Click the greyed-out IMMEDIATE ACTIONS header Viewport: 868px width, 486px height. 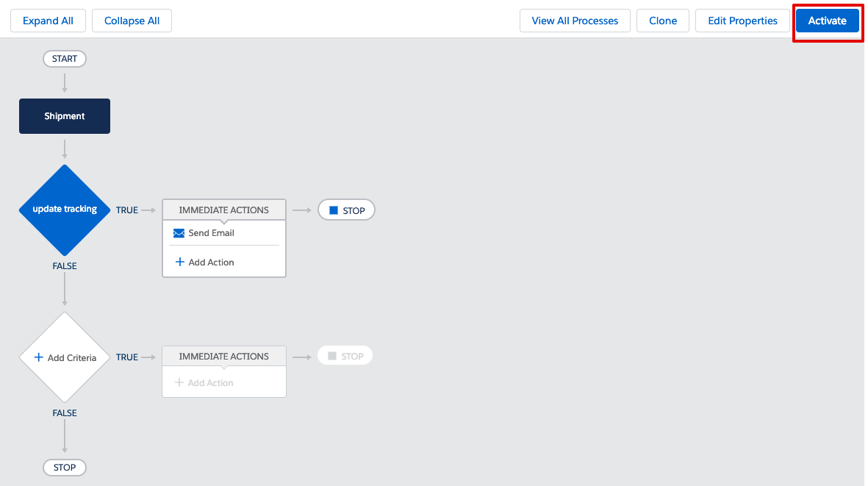click(x=223, y=357)
